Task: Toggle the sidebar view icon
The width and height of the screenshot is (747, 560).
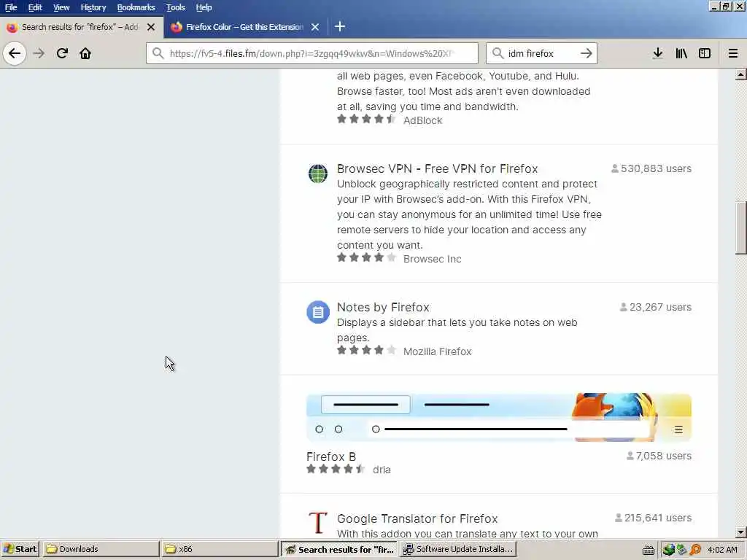Action: coord(705,53)
